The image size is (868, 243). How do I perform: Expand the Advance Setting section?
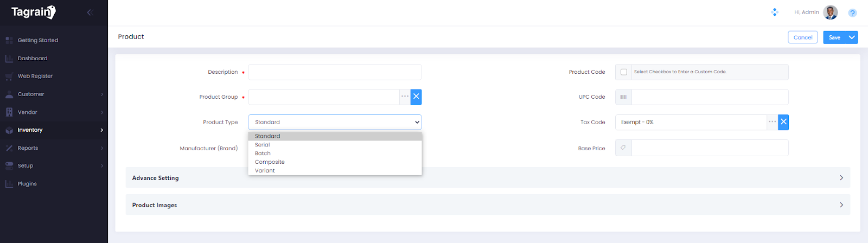click(x=841, y=178)
